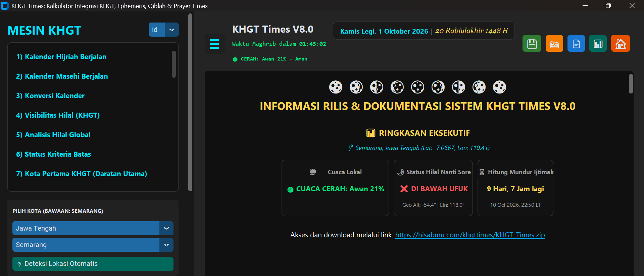Click the orange camera screenshot icon

click(x=554, y=44)
